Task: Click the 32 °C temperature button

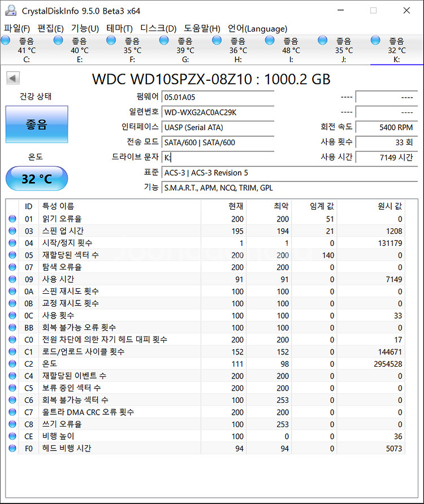Action: (x=37, y=179)
